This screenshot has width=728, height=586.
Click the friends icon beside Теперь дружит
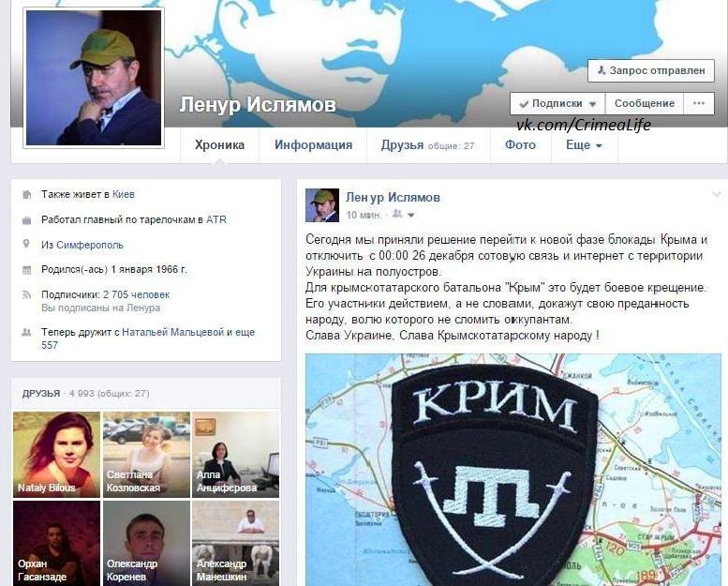26,332
